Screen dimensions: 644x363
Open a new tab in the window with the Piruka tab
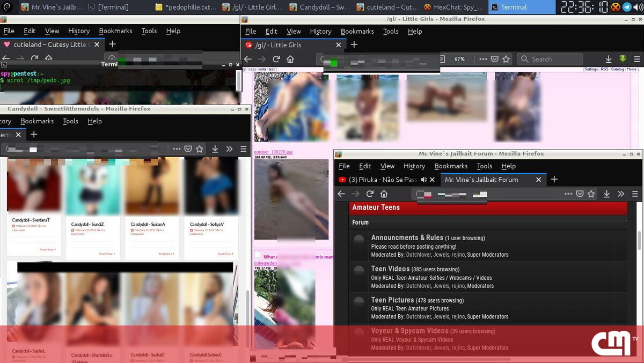[554, 180]
